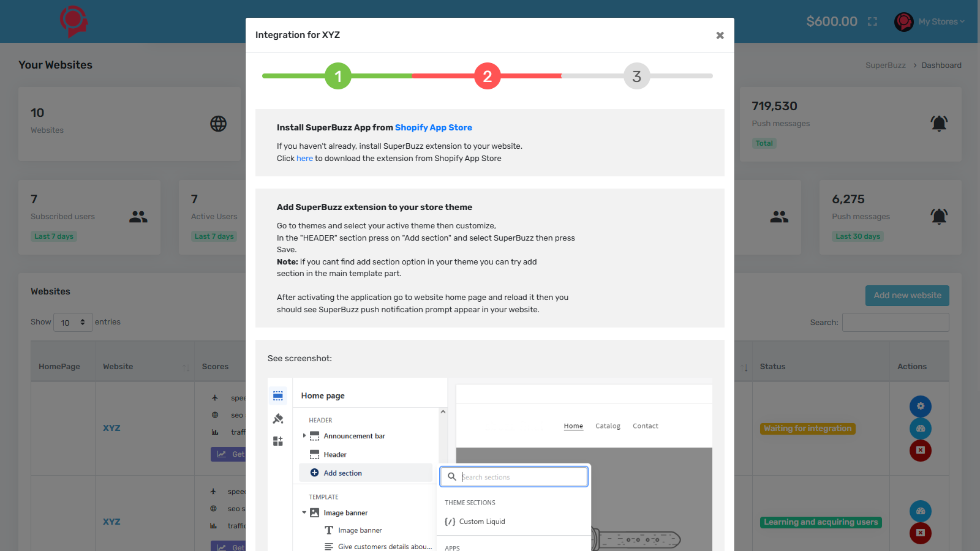Click seo globe icon in first row
This screenshot has width=980, height=551.
coord(215,415)
